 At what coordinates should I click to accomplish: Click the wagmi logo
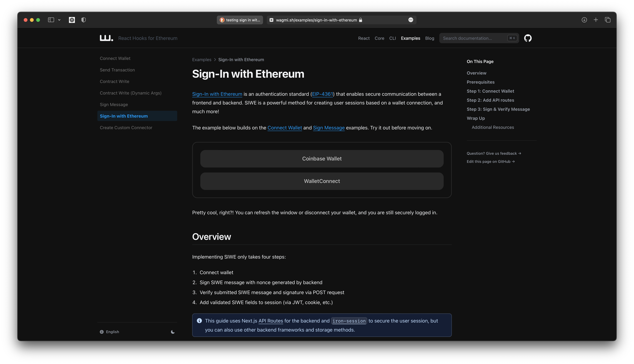coord(106,38)
